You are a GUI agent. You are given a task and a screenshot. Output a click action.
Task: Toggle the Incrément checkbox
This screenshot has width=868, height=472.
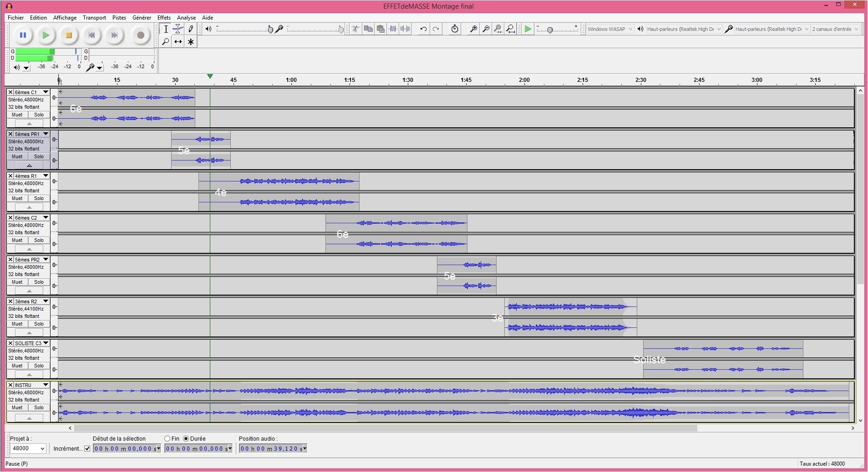pyautogui.click(x=87, y=449)
